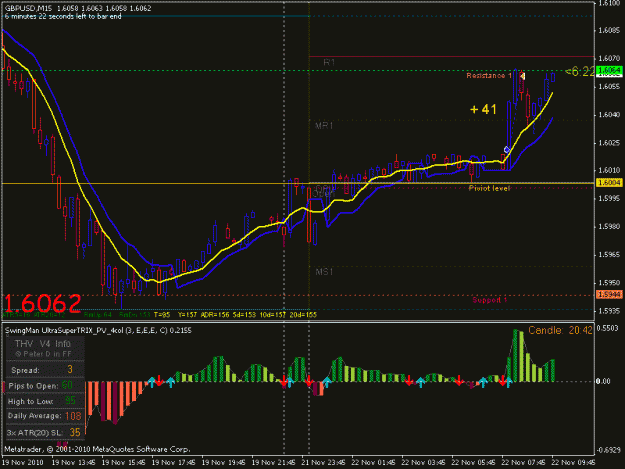This screenshot has height=469, width=625.
Task: Click the green 1.6064 current price tag
Action: pos(609,71)
